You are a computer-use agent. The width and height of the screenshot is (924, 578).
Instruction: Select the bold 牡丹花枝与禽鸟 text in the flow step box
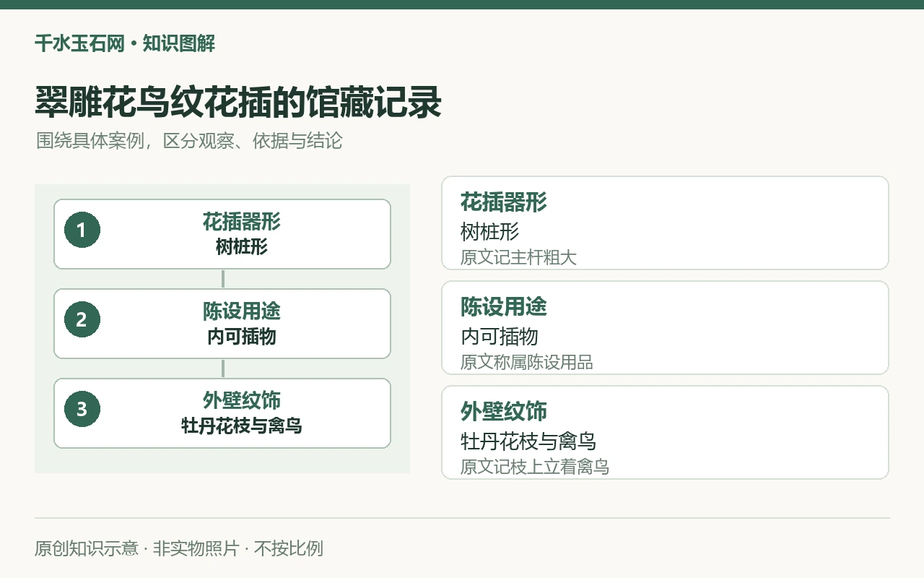pyautogui.click(x=241, y=426)
